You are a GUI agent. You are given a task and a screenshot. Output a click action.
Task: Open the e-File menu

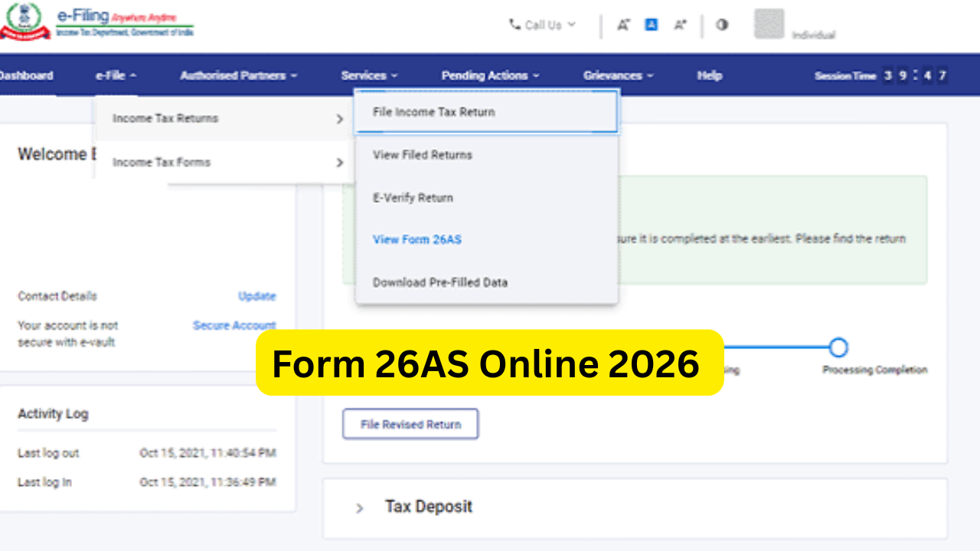point(116,75)
